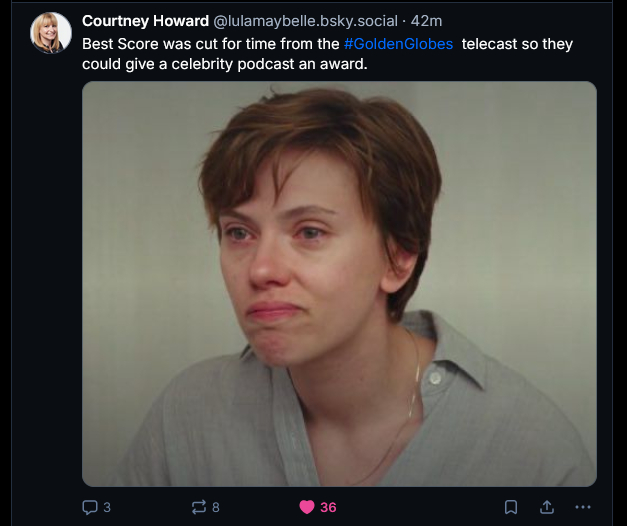Click the 42m post timestamp
This screenshot has height=526, width=627.
coord(427,21)
